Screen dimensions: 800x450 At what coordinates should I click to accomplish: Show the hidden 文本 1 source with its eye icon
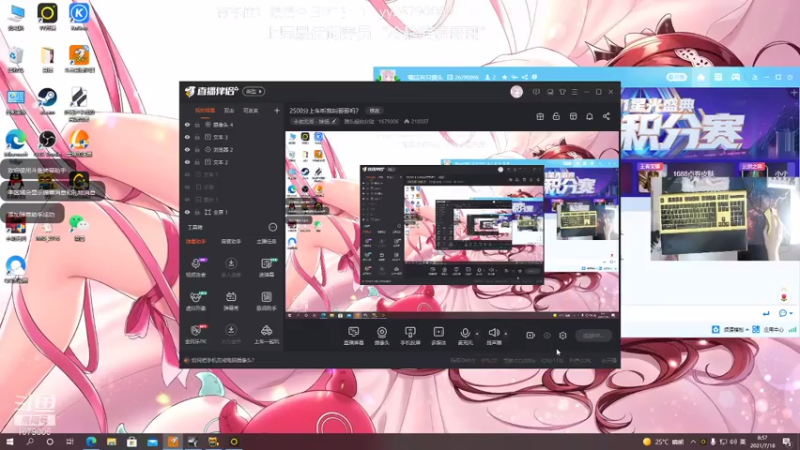click(x=187, y=174)
